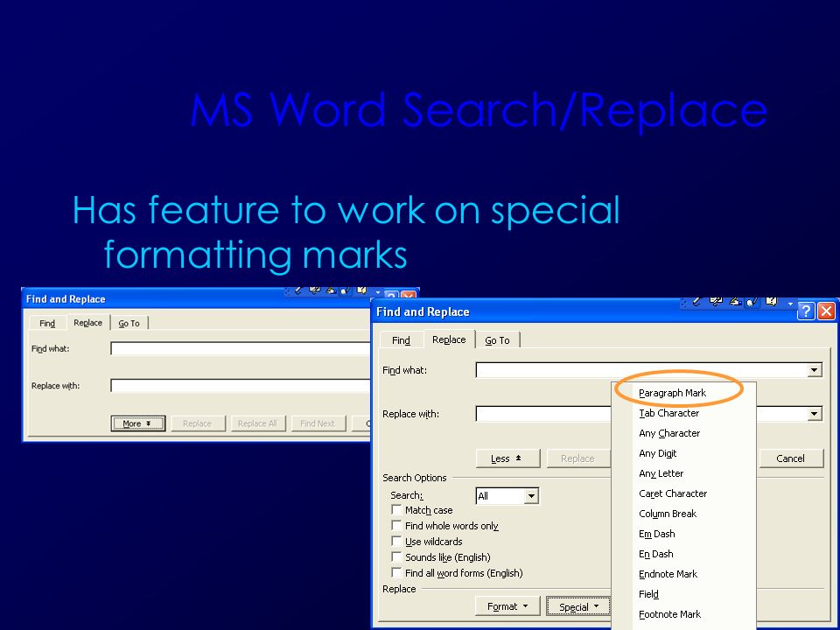Select Caret Character in the Special menu
The image size is (840, 630).
tap(673, 493)
